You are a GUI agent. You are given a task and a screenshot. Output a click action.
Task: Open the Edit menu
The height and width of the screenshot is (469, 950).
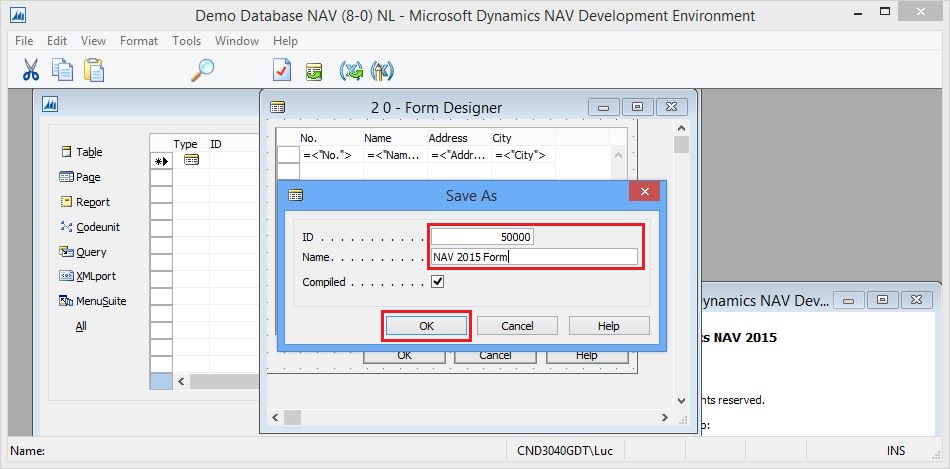point(57,41)
